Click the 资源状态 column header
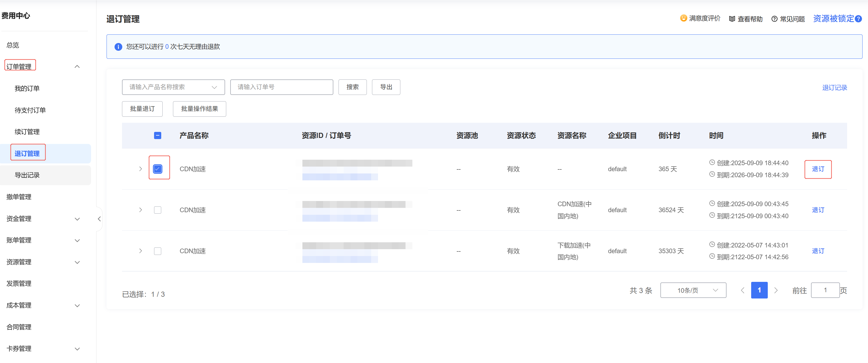 [x=521, y=136]
